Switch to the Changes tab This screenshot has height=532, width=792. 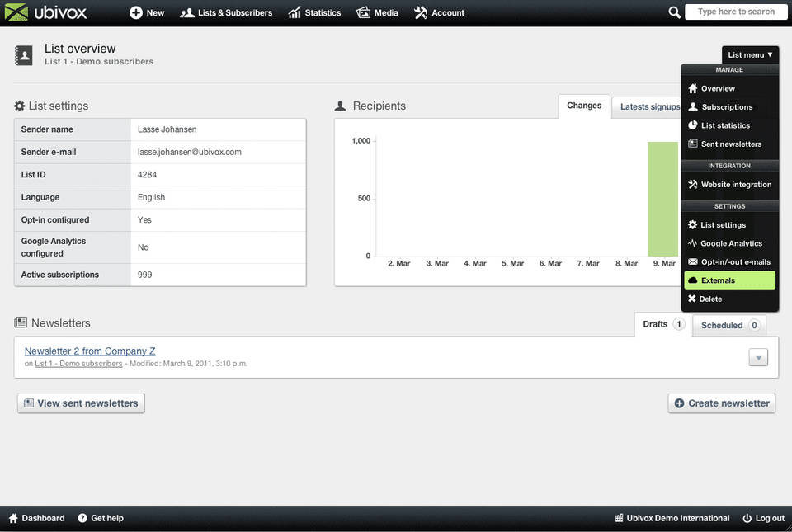584,106
